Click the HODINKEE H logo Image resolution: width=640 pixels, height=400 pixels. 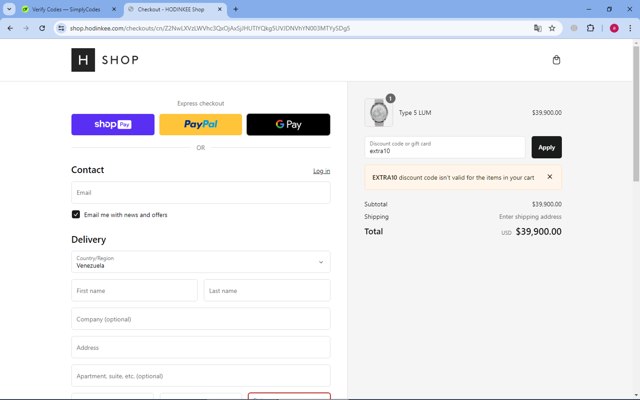(83, 60)
